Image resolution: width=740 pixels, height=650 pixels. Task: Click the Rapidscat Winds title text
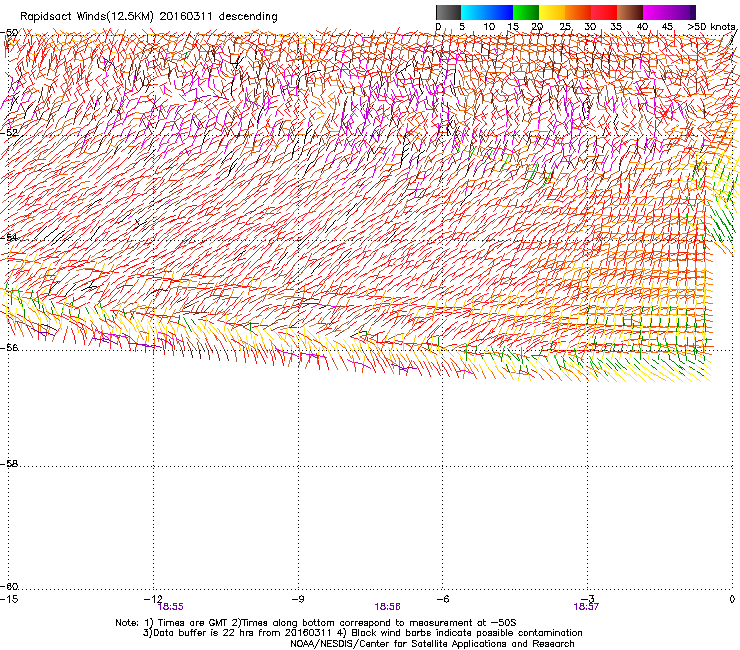click(x=149, y=17)
